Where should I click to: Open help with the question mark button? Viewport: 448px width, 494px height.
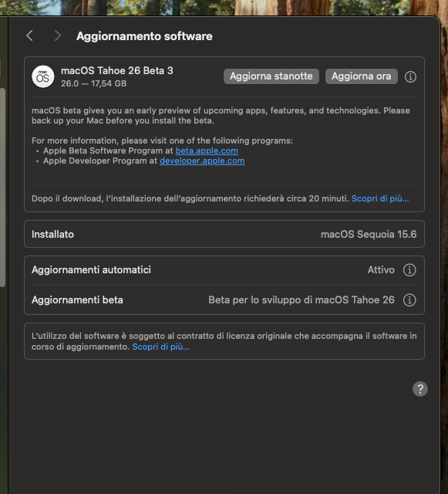click(420, 389)
